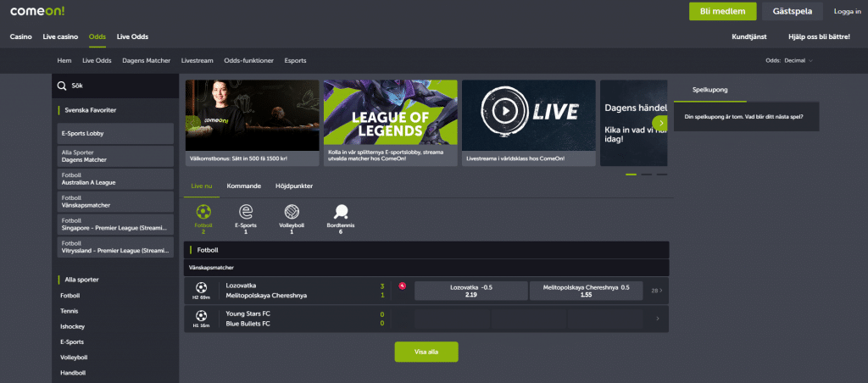The image size is (868, 383).
Task: Select Volleyboll in Alla sporter list
Action: point(74,358)
